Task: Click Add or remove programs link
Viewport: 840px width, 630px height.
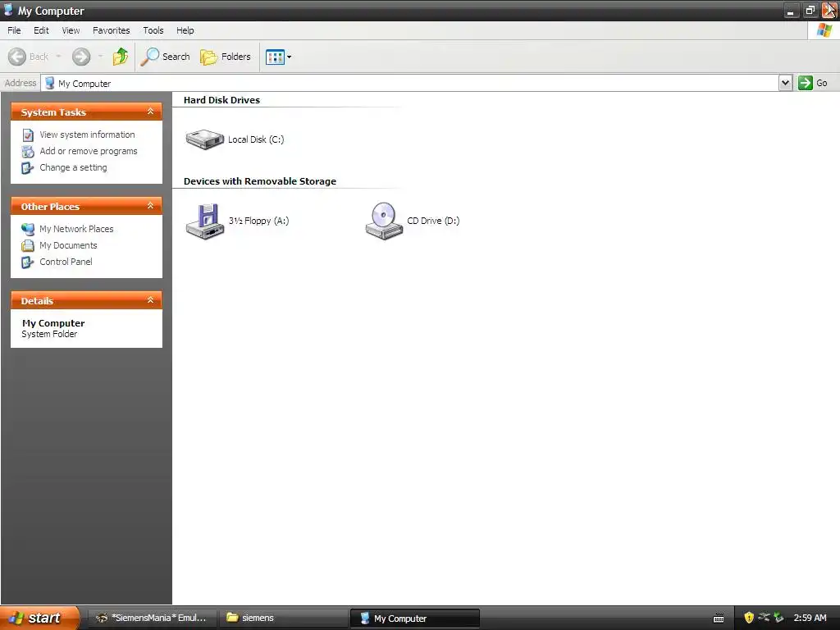Action: coord(89,151)
